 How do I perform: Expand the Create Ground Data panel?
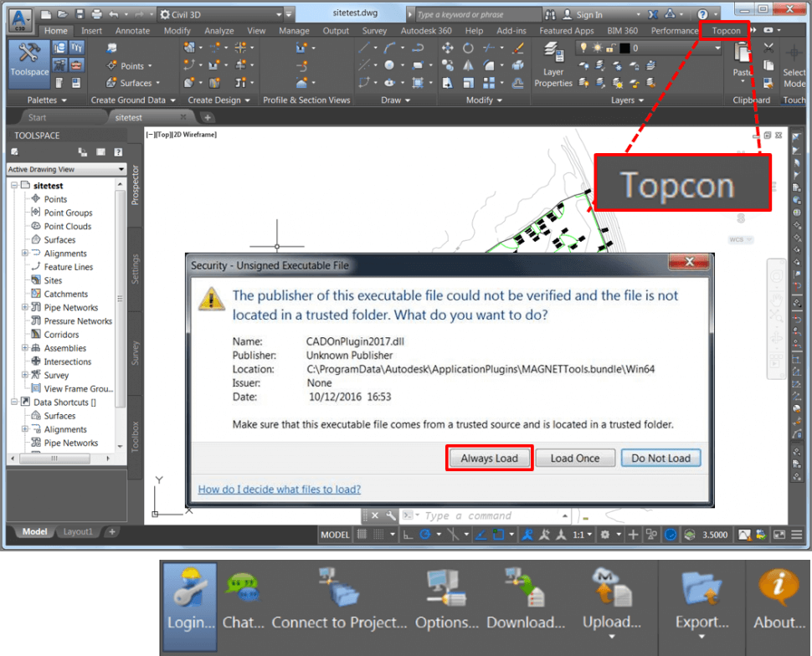pos(133,100)
